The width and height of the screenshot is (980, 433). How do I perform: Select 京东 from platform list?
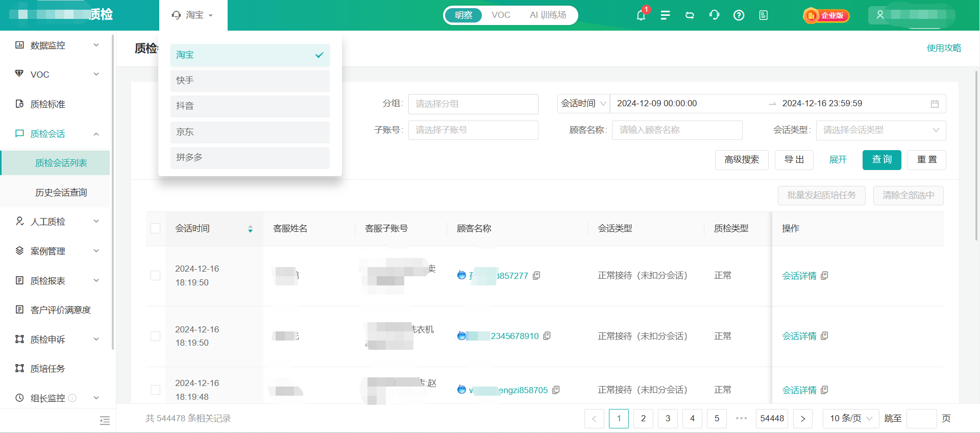pos(250,132)
